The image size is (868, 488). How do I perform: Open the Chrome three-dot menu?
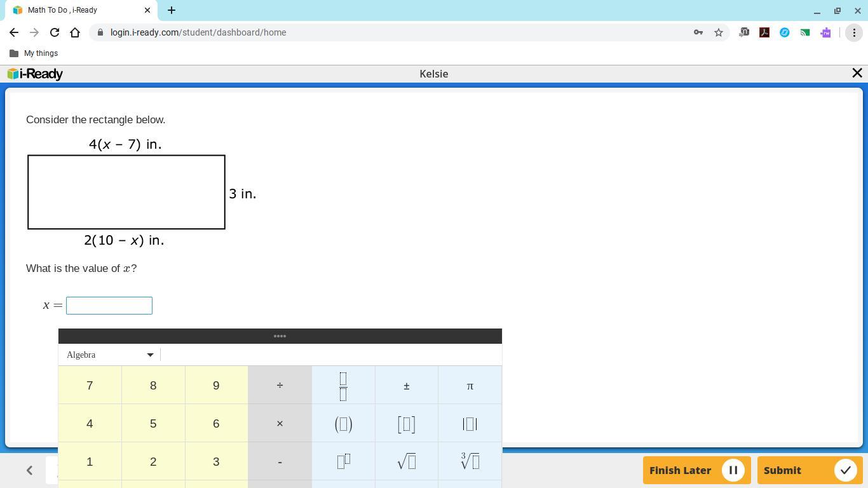point(855,32)
